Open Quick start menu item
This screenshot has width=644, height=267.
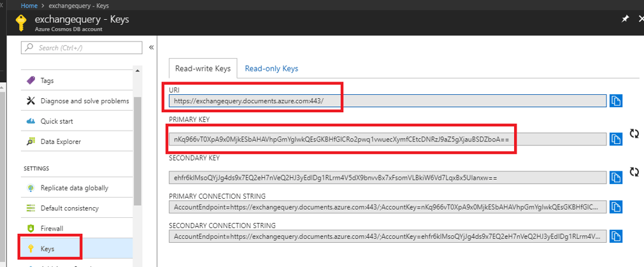point(77,121)
